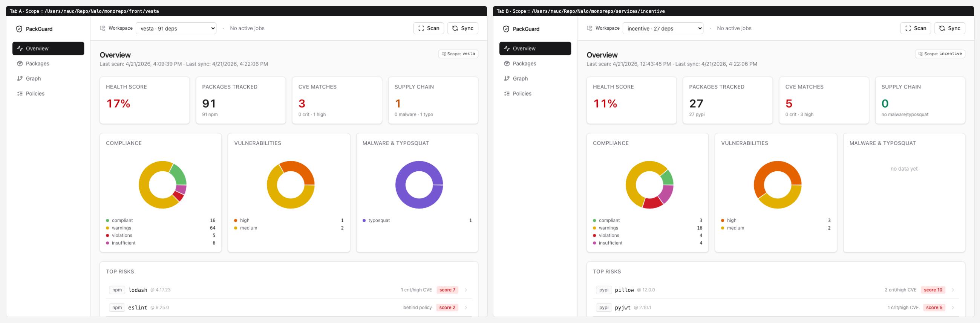
Task: Expand the pillow risk row chevron
Action: (953, 290)
